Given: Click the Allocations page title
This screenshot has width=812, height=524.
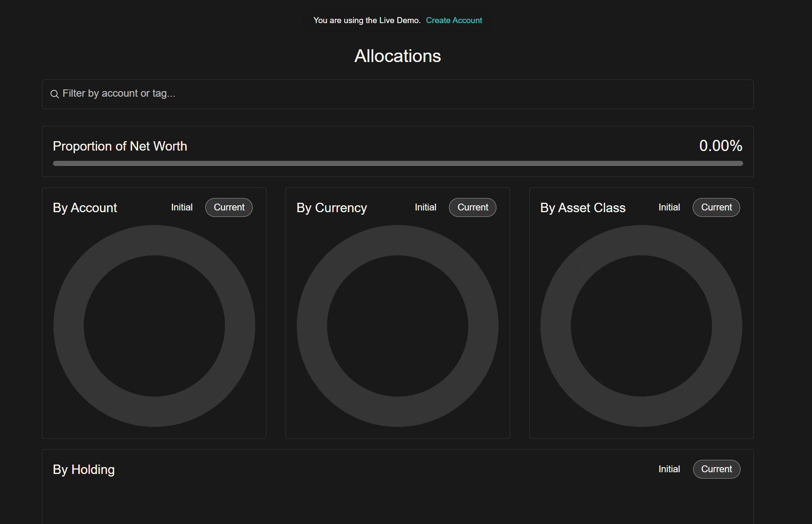Looking at the screenshot, I should tap(397, 56).
